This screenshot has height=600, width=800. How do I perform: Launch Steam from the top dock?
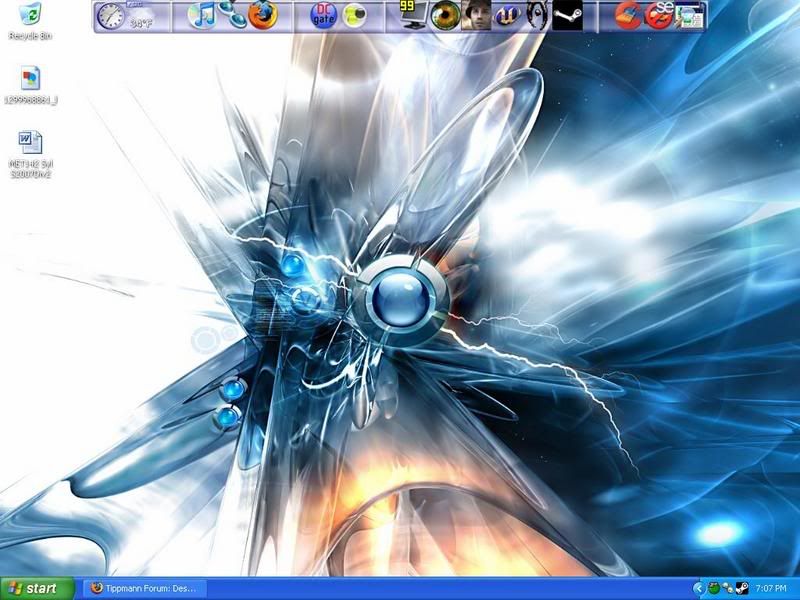pyautogui.click(x=567, y=16)
